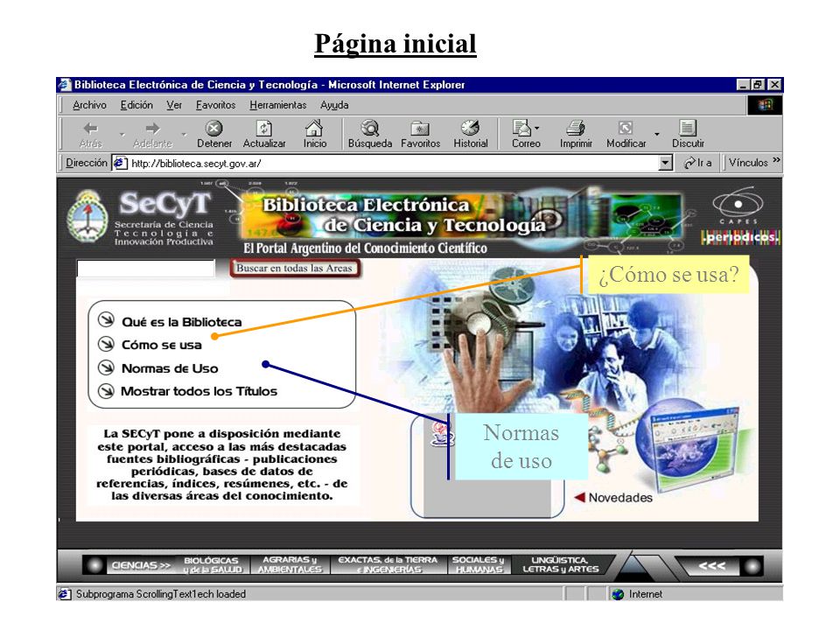Click the Vínculos links bar label
The image size is (840, 630).
pyautogui.click(x=748, y=163)
